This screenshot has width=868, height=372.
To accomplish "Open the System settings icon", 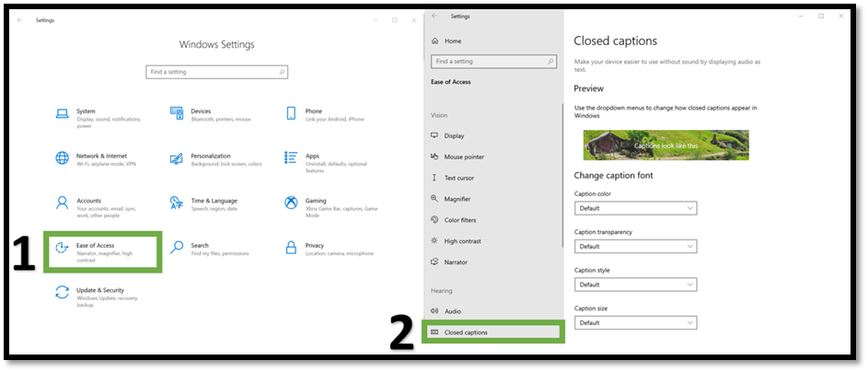I will point(62,114).
